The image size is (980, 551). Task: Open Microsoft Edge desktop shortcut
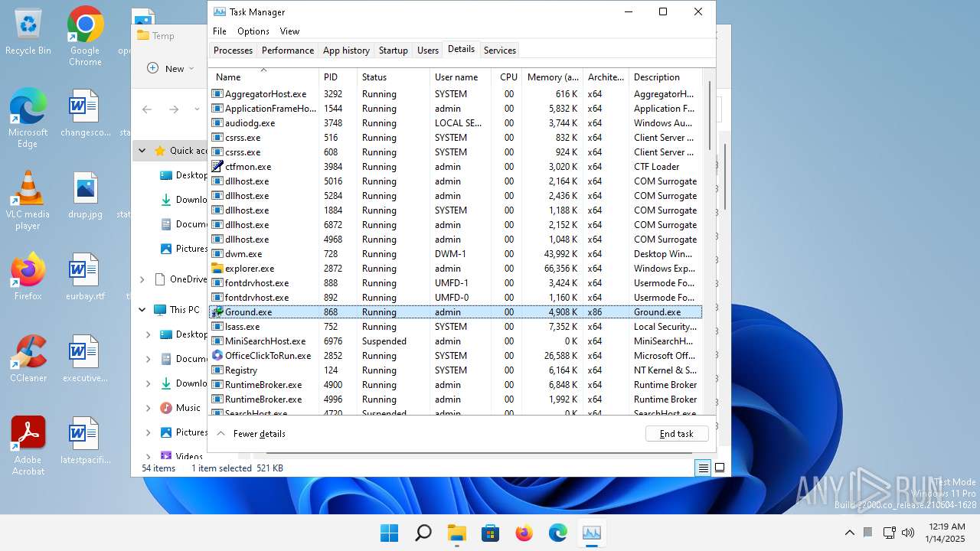[28, 119]
